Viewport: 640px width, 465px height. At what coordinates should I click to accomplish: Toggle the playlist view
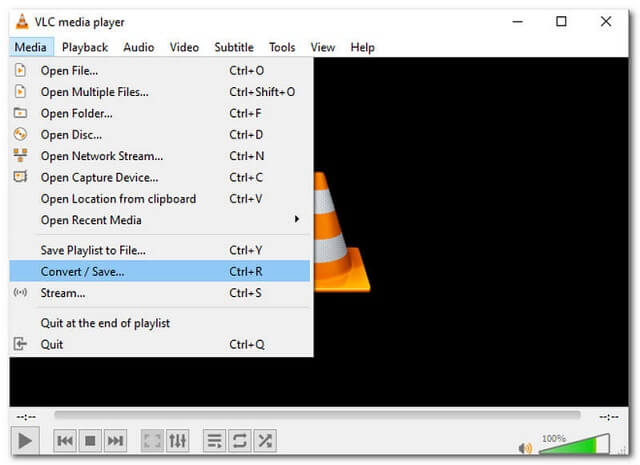(x=214, y=441)
